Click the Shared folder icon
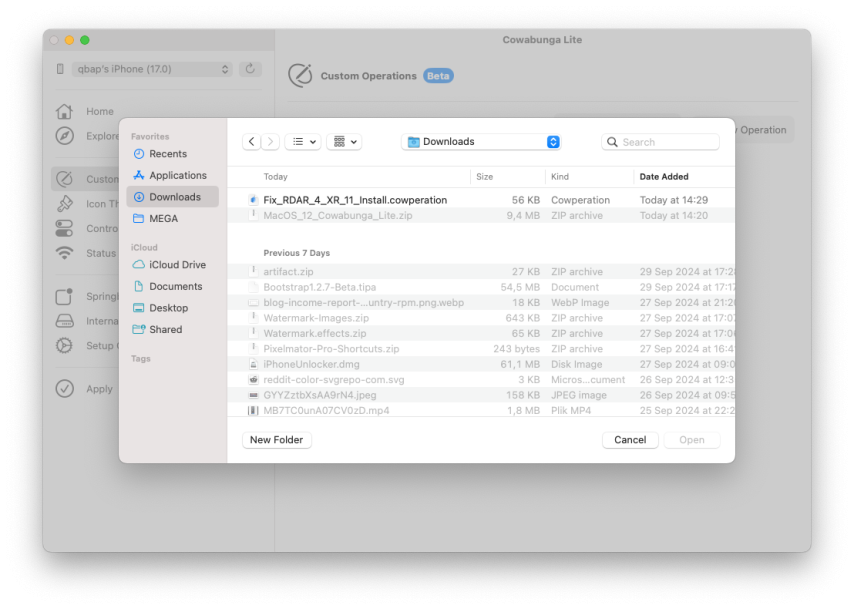 pos(139,329)
